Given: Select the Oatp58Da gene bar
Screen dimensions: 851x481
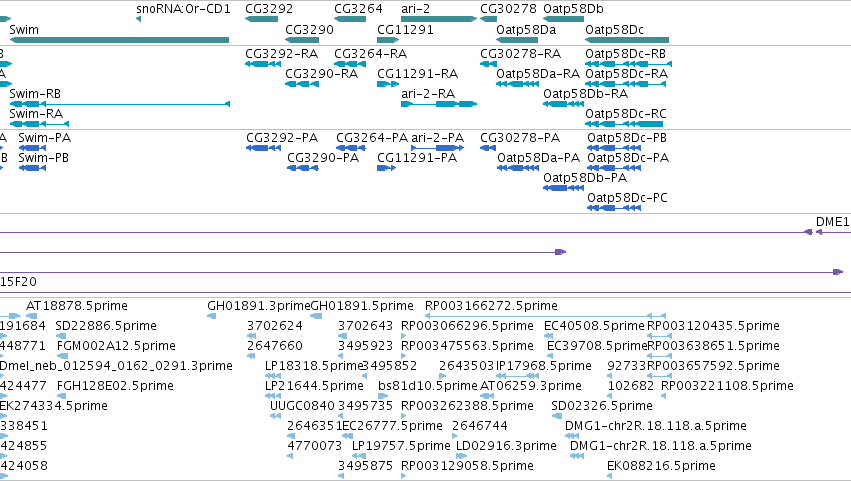Looking at the screenshot, I should (x=517, y=40).
